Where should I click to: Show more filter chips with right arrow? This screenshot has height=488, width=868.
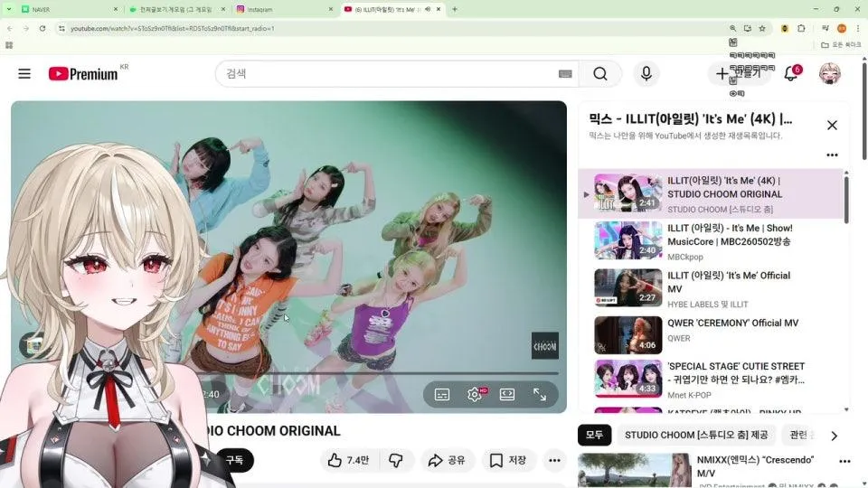tap(835, 436)
